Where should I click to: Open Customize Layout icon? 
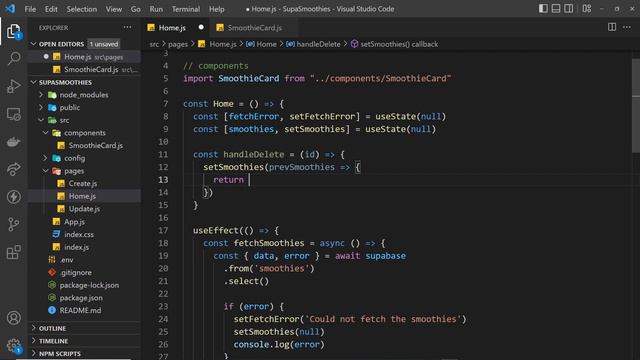[x=587, y=9]
